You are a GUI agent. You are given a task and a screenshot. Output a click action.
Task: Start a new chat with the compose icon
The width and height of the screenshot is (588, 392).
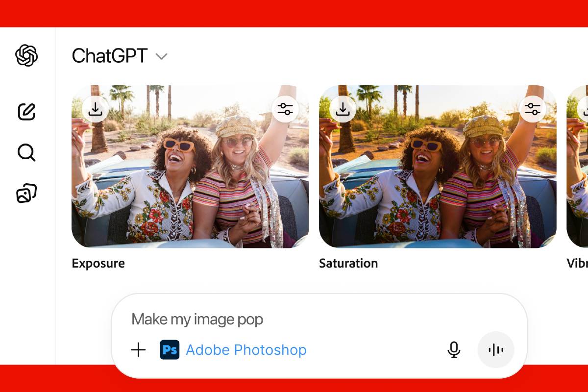[x=26, y=112]
